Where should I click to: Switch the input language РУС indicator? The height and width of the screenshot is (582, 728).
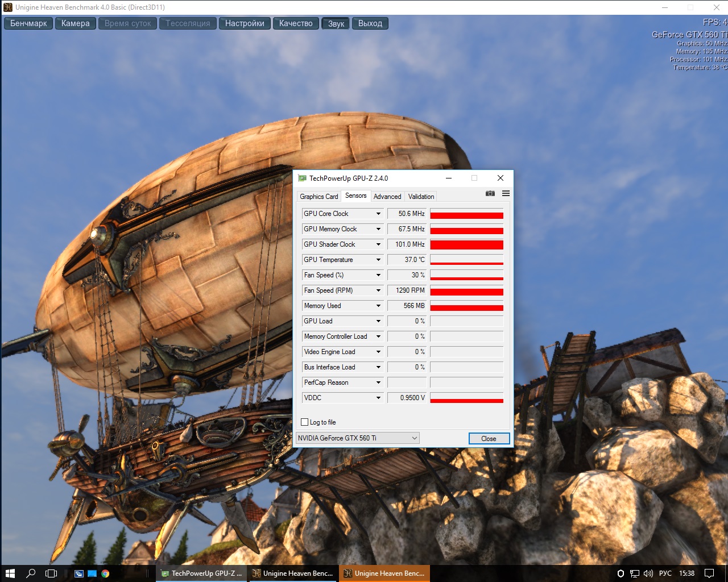pos(665,573)
